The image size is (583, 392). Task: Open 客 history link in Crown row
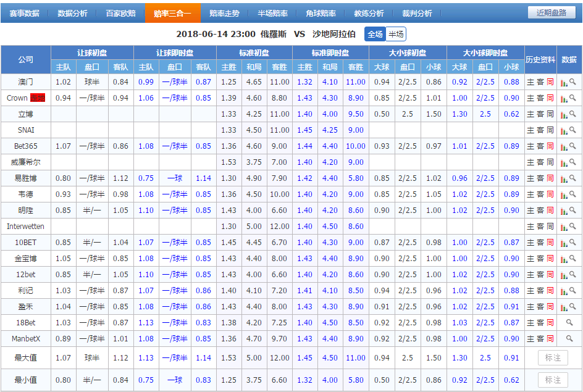point(540,98)
